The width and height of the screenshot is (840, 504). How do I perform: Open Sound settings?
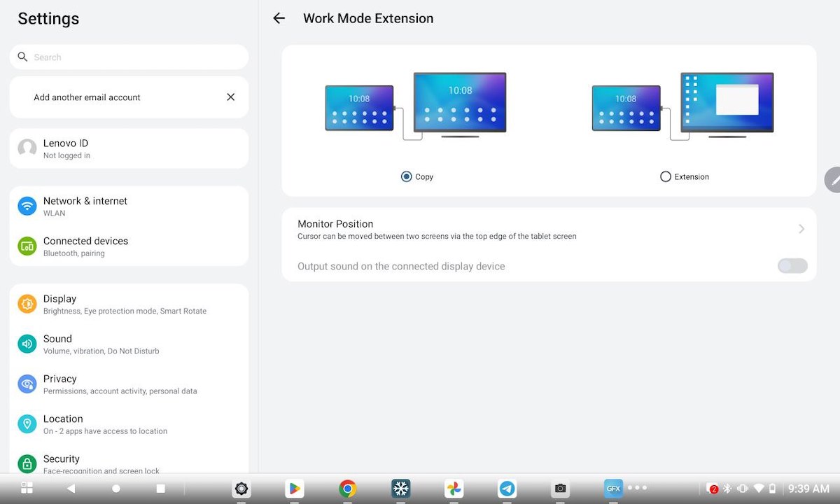[129, 344]
